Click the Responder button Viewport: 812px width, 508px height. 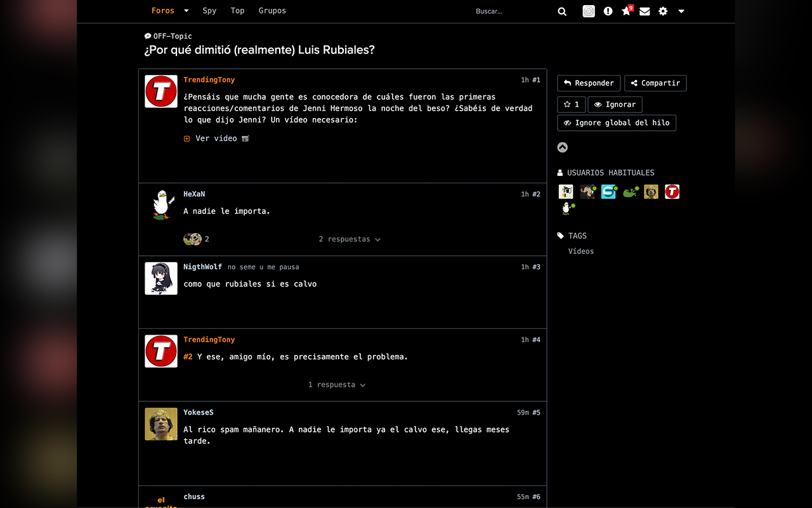[588, 83]
